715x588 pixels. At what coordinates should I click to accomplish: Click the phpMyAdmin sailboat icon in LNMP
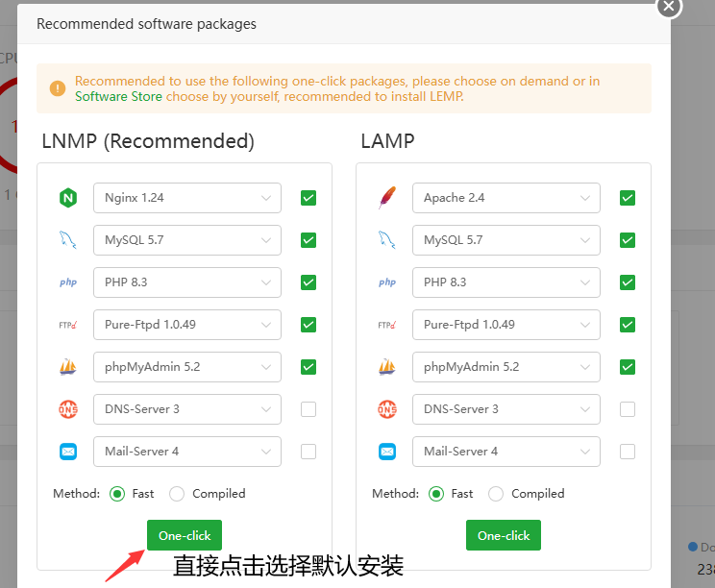coord(68,367)
